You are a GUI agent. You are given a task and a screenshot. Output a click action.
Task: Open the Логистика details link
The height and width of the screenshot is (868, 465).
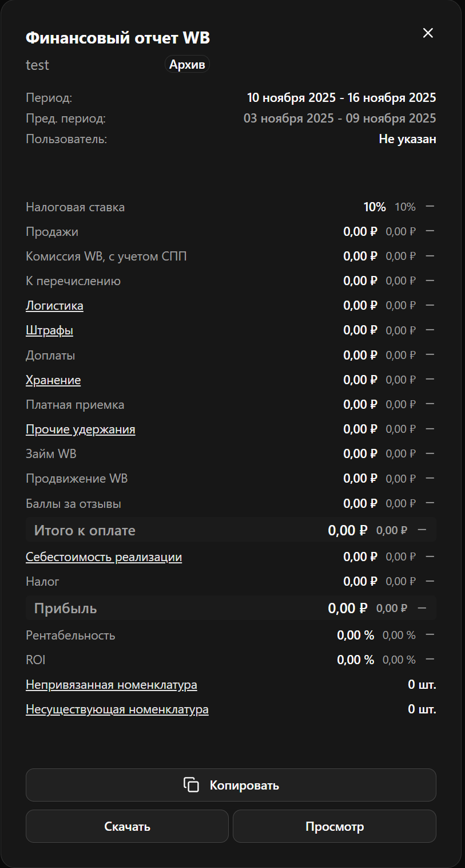pos(54,305)
